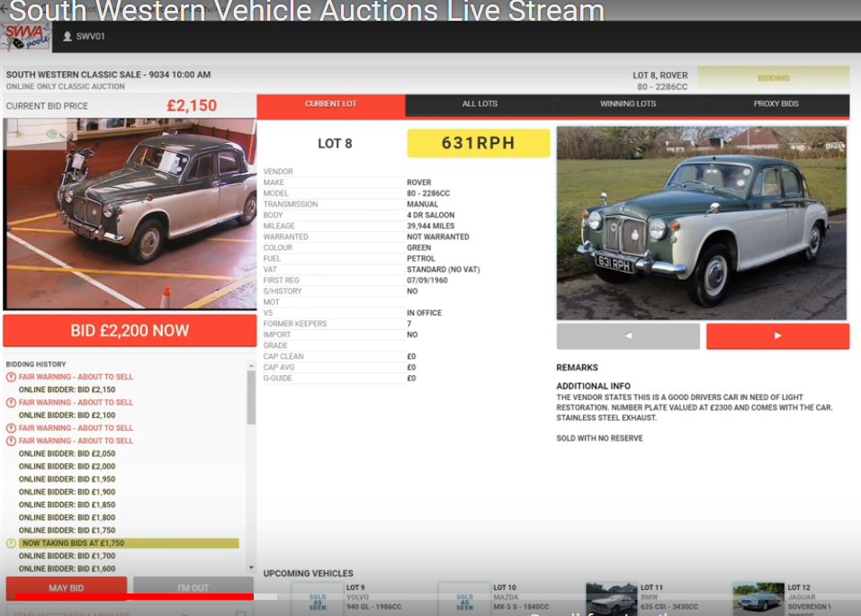Select the 'Online Bidder: Bid £2,150' row
Viewport: 861px width, 616px height.
[67, 389]
